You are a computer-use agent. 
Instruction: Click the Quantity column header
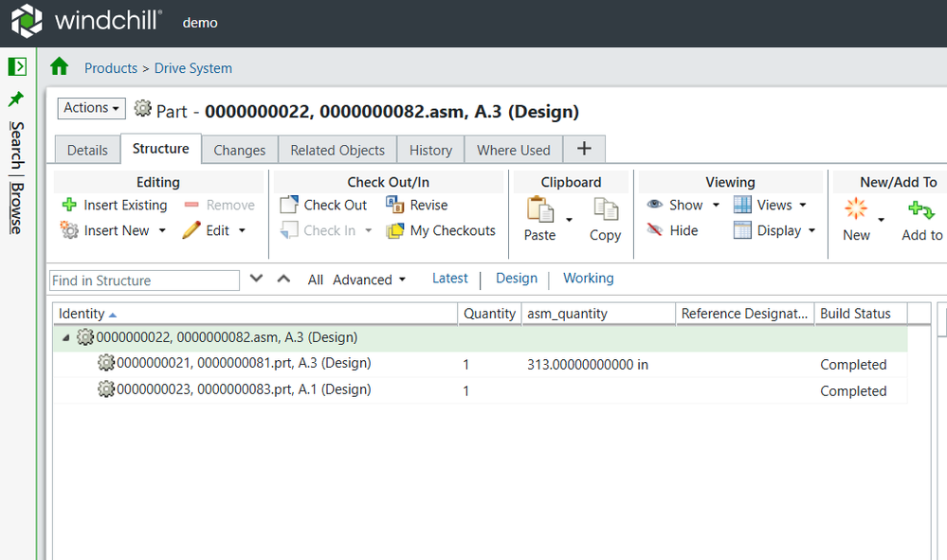pyautogui.click(x=489, y=314)
